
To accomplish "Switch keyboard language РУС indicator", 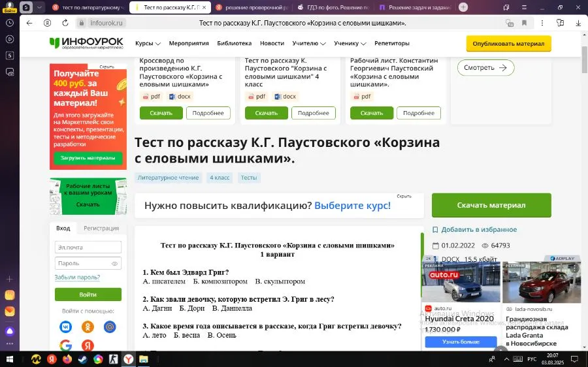I will (532, 359).
